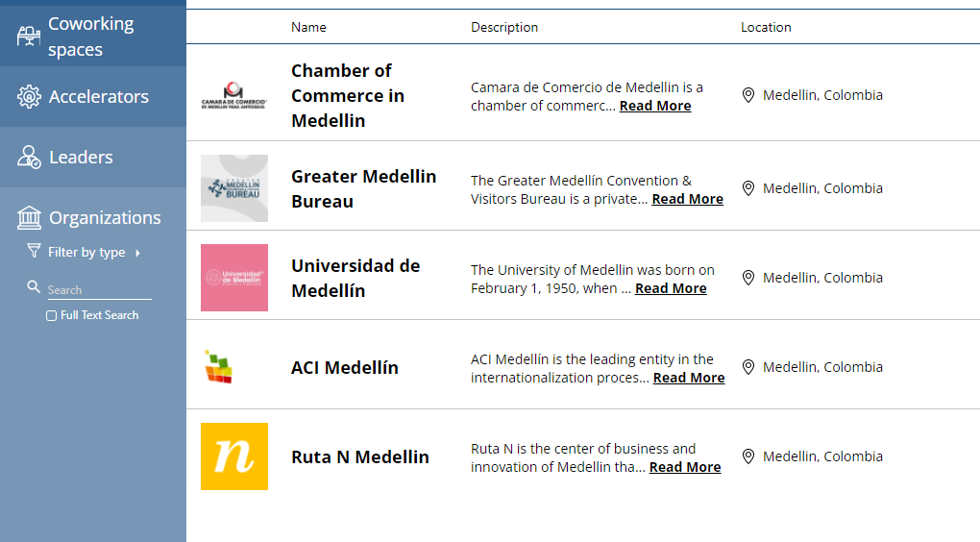This screenshot has height=542, width=980.
Task: Sort by the Name column header
Action: 308,27
